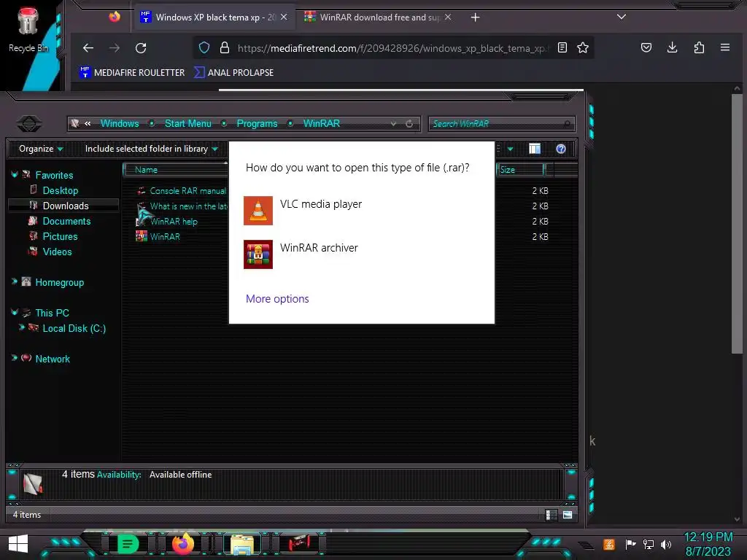Reload the current Firefox page
The image size is (747, 560).
coord(141,48)
